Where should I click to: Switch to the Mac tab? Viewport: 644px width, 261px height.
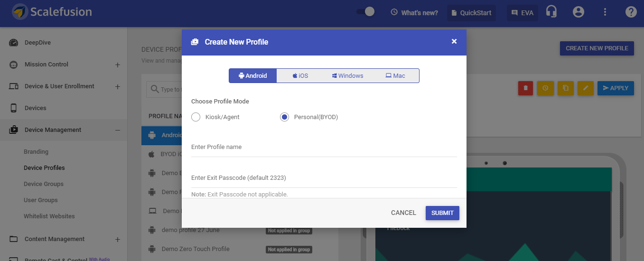(x=395, y=76)
